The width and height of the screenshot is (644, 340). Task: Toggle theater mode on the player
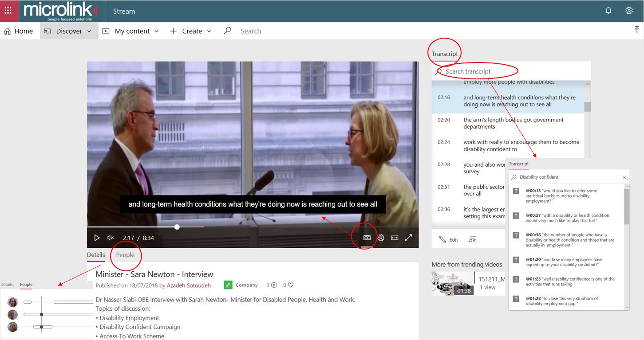[395, 238]
